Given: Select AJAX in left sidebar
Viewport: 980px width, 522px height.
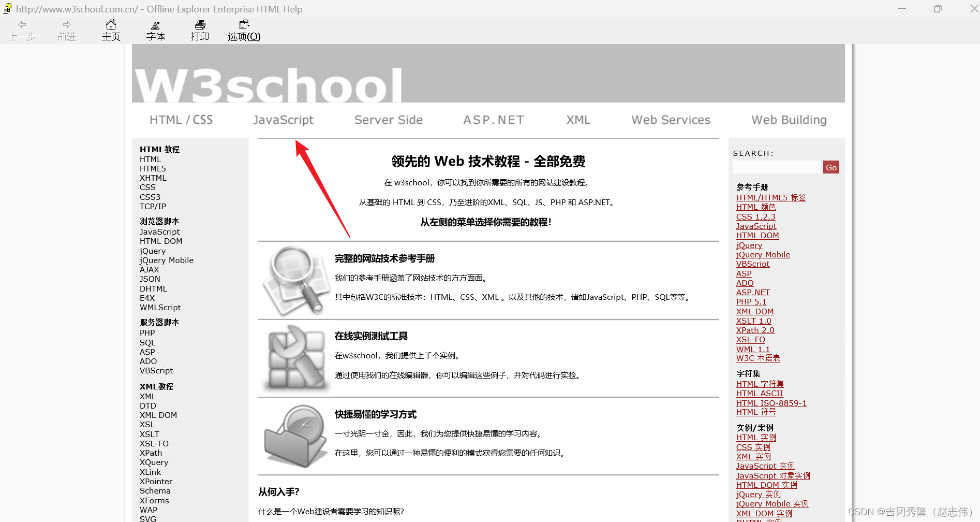Looking at the screenshot, I should tap(150, 270).
